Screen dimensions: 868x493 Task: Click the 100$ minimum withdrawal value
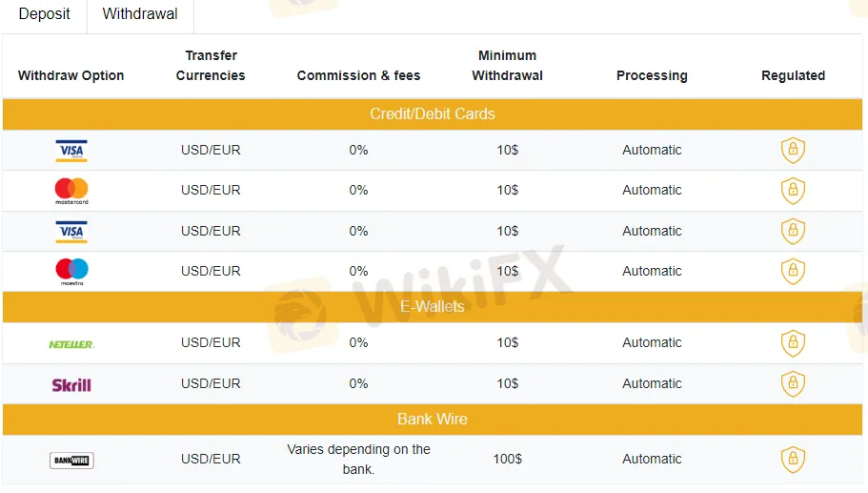coord(508,460)
